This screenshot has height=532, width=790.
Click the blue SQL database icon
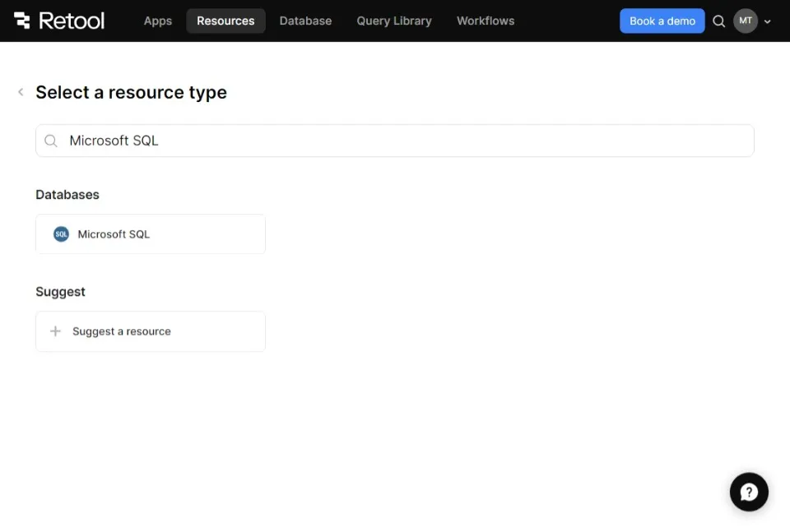tap(61, 234)
